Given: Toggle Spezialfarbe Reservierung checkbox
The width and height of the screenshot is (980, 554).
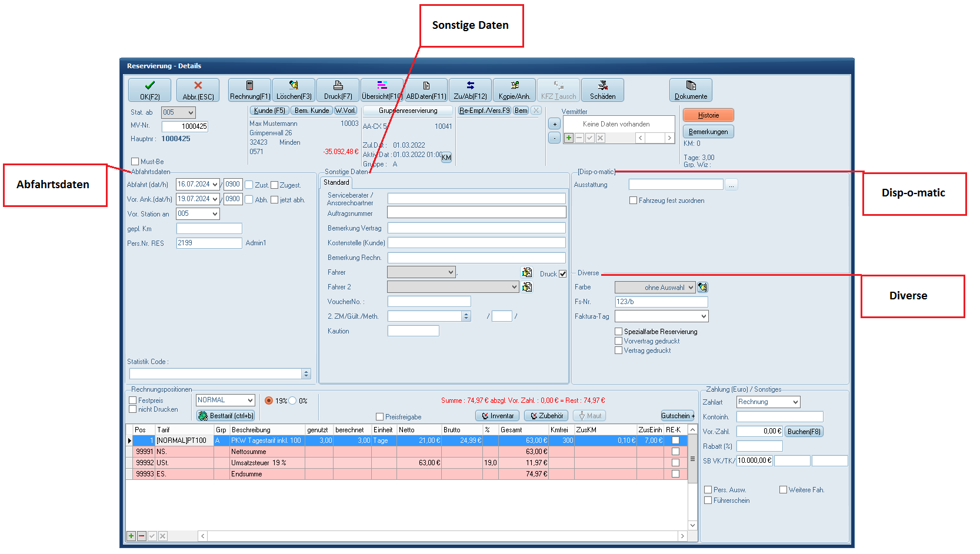Looking at the screenshot, I should tap(619, 332).
